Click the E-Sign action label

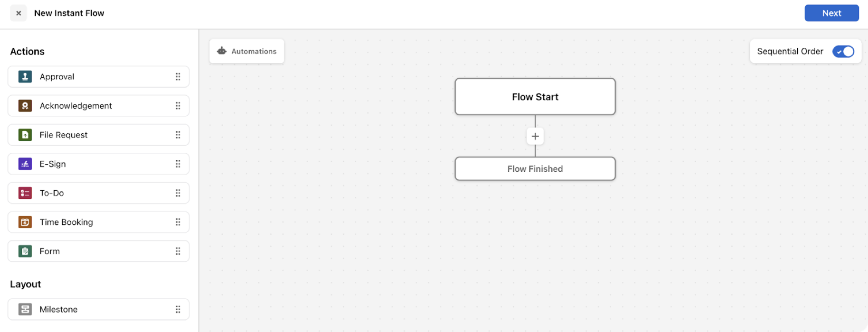[53, 164]
